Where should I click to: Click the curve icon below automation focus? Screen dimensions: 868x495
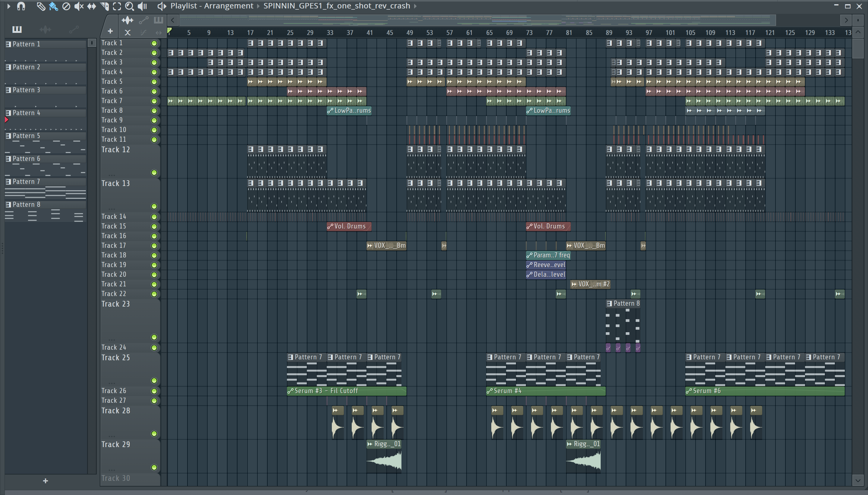(x=143, y=33)
